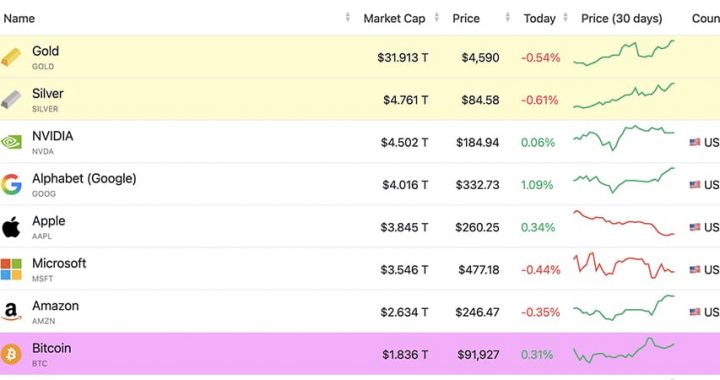Click the US flag in the Amazon row
Screen dimensions: 720x380
tap(695, 312)
